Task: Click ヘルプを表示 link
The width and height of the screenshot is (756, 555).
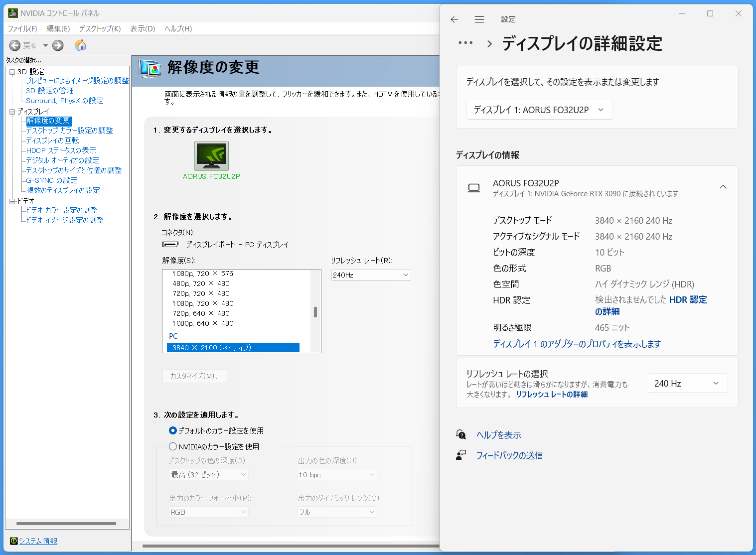Action: point(499,435)
